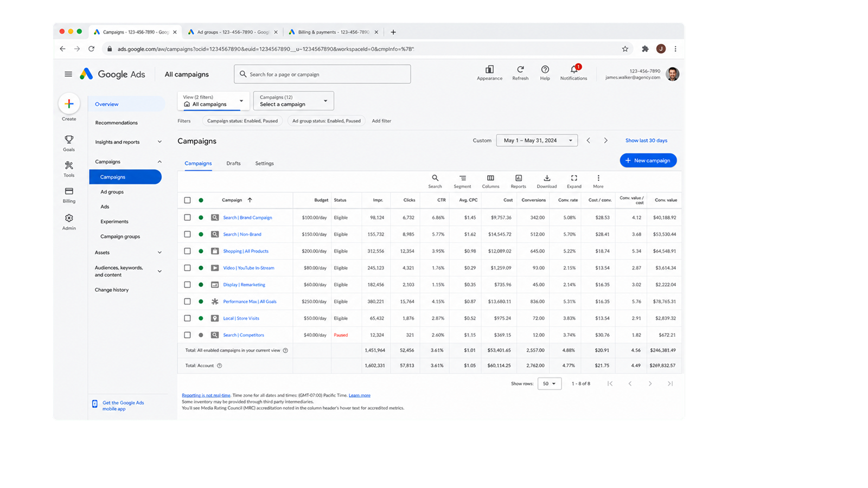Open the Notifications bell

coord(573,73)
